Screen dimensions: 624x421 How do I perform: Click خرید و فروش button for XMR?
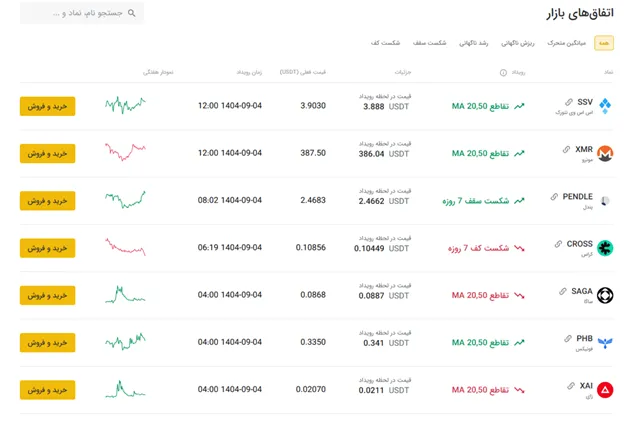(x=47, y=154)
